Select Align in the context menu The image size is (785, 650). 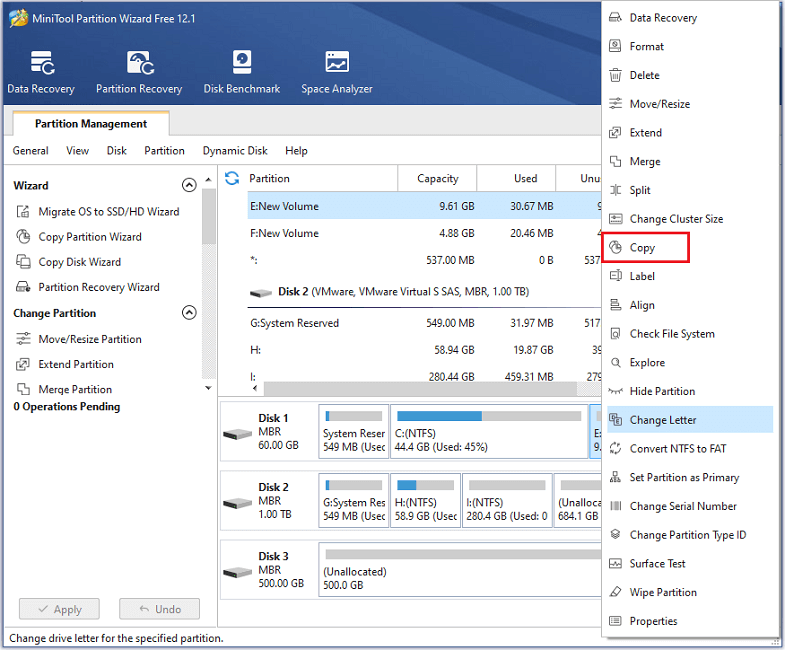pos(690,305)
